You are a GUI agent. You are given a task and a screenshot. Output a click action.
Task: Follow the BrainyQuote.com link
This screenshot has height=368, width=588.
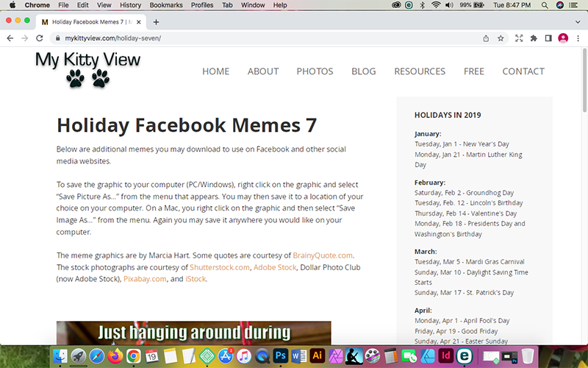[x=323, y=255]
